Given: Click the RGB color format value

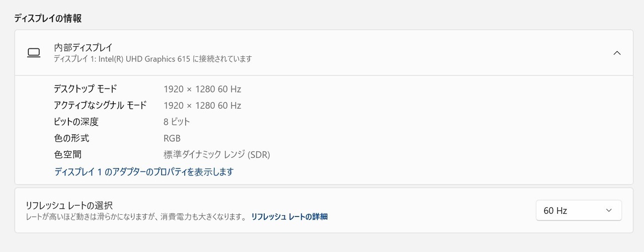Looking at the screenshot, I should (x=172, y=138).
